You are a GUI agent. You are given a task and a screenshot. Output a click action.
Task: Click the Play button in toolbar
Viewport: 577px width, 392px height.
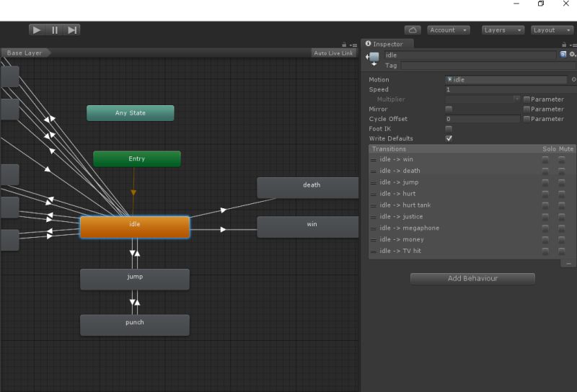pyautogui.click(x=37, y=30)
